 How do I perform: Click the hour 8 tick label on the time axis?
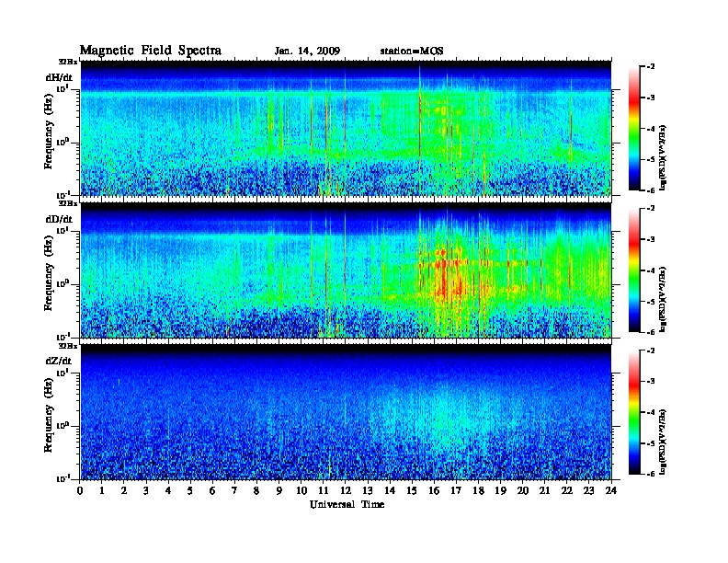256,491
